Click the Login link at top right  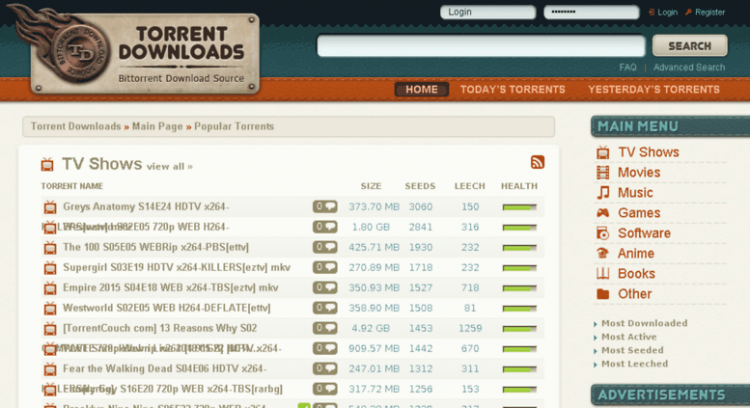coord(668,12)
